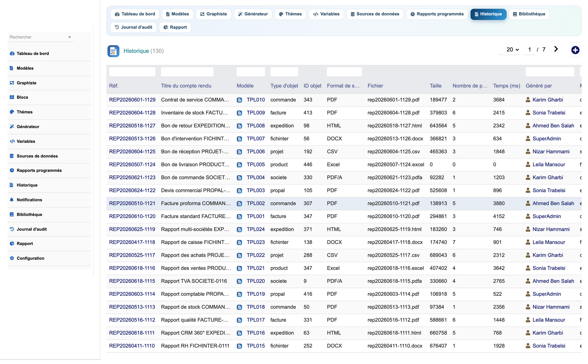Open template link TPL009
This screenshot has height=364, width=588.
(256, 113)
